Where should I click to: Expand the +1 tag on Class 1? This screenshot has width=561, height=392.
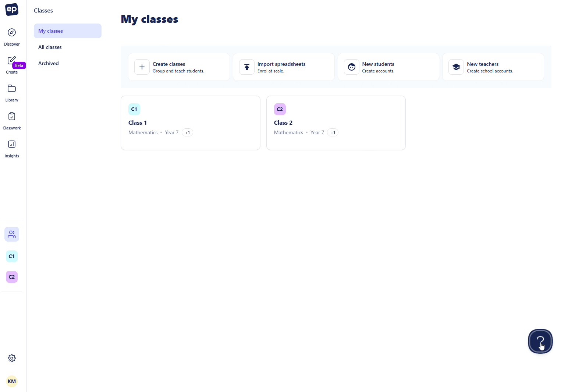(187, 133)
